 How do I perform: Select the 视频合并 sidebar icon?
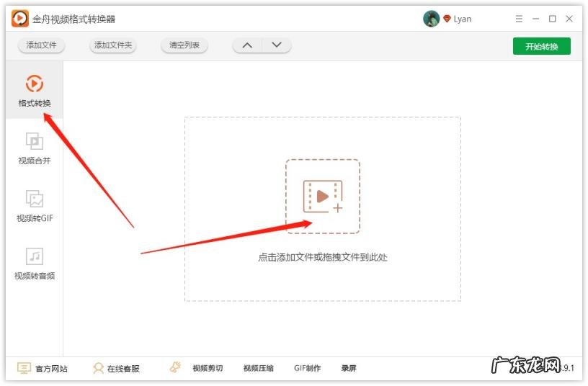click(35, 141)
